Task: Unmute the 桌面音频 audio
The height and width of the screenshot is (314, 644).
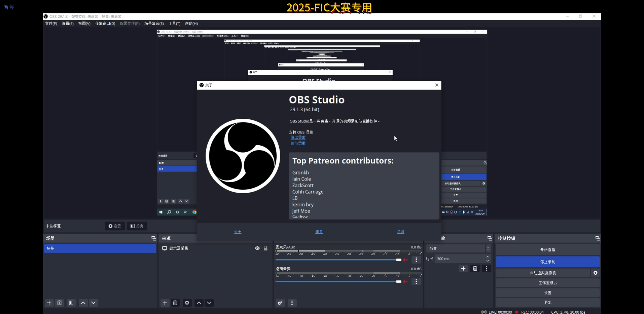Action: point(406,282)
